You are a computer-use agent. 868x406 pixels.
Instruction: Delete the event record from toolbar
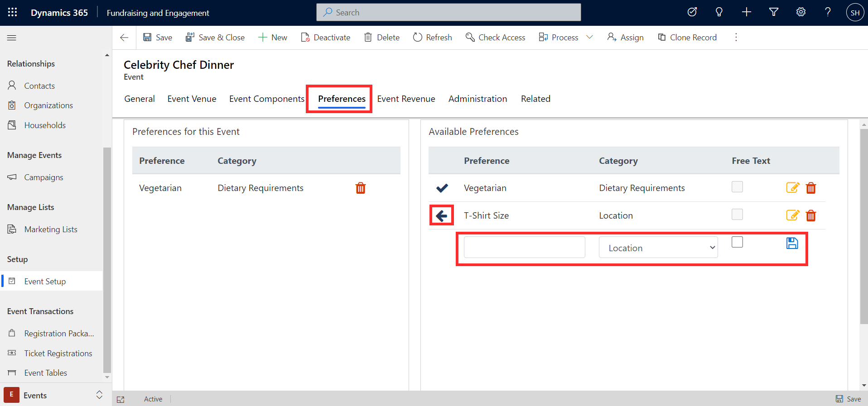[x=382, y=38]
